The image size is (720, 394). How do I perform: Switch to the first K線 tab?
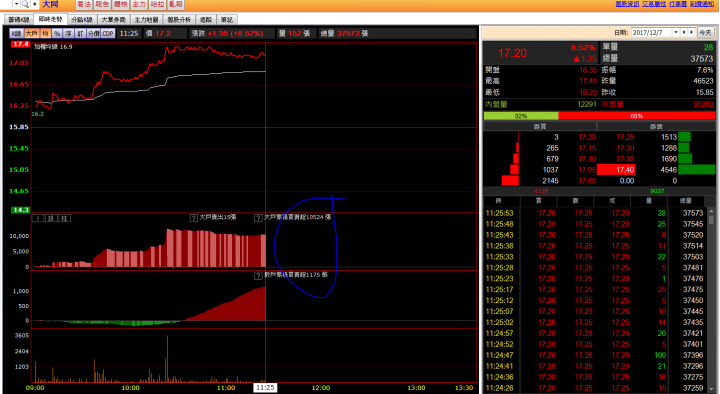point(19,20)
